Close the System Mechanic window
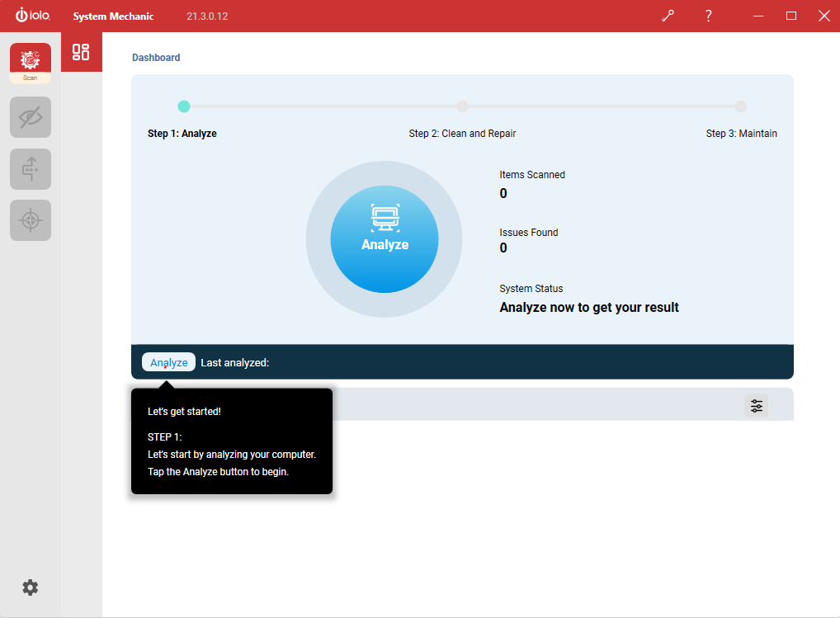 pyautogui.click(x=824, y=16)
